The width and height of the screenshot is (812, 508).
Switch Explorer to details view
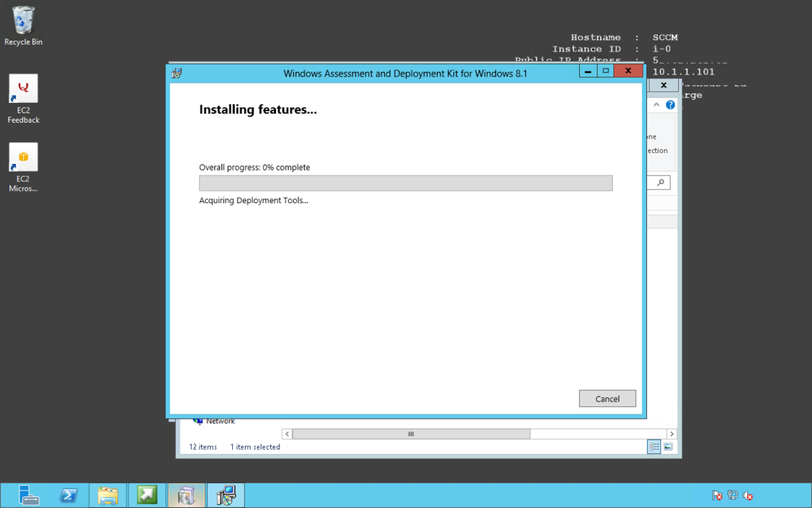tap(654, 446)
